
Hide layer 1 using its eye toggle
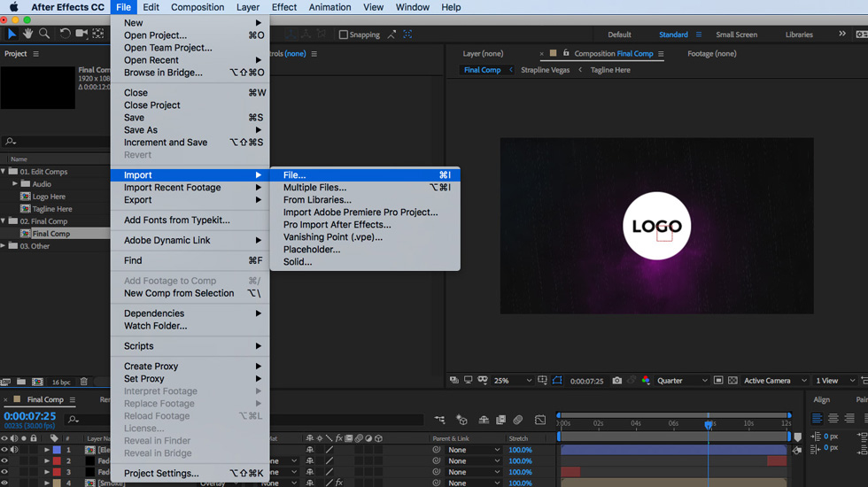(4, 450)
